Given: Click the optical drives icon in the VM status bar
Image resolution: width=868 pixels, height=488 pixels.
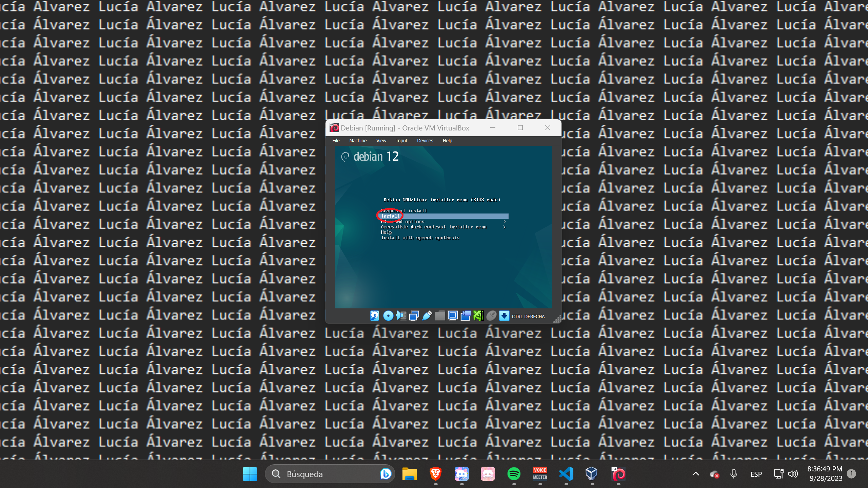Looking at the screenshot, I should pyautogui.click(x=388, y=316).
